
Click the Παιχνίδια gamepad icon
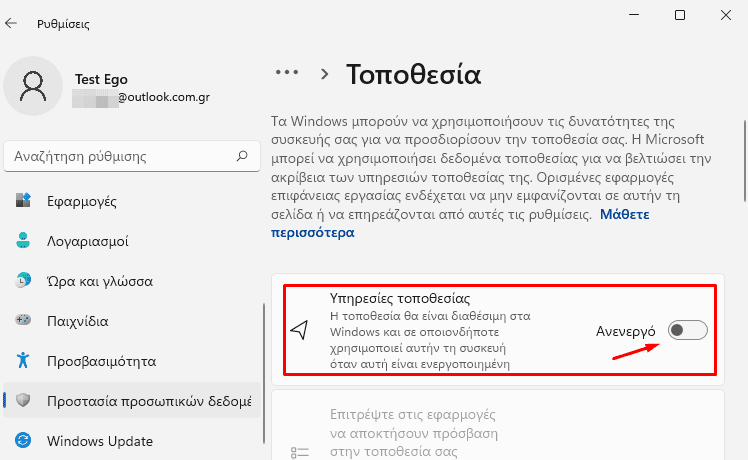23,320
